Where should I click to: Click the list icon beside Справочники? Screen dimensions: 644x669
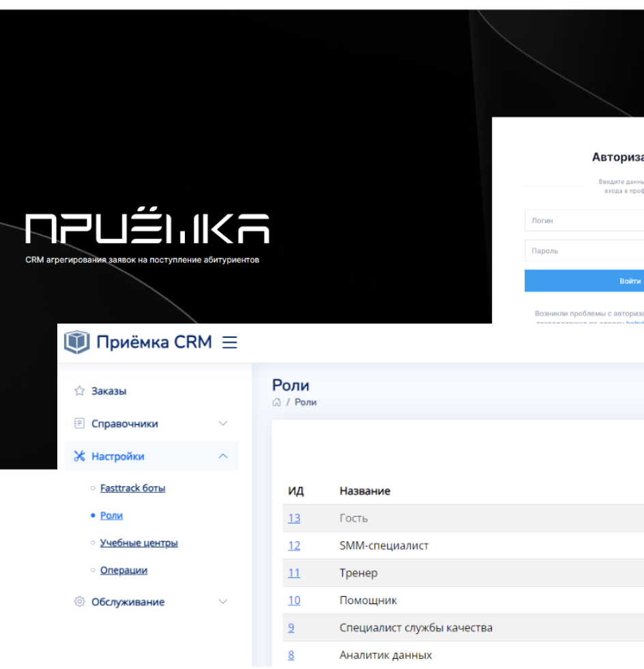tap(79, 423)
